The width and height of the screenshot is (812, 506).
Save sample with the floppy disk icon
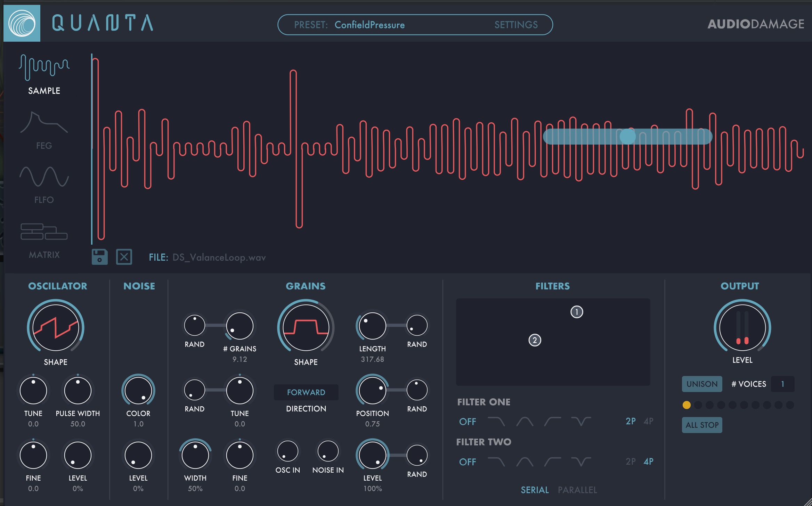click(x=99, y=257)
